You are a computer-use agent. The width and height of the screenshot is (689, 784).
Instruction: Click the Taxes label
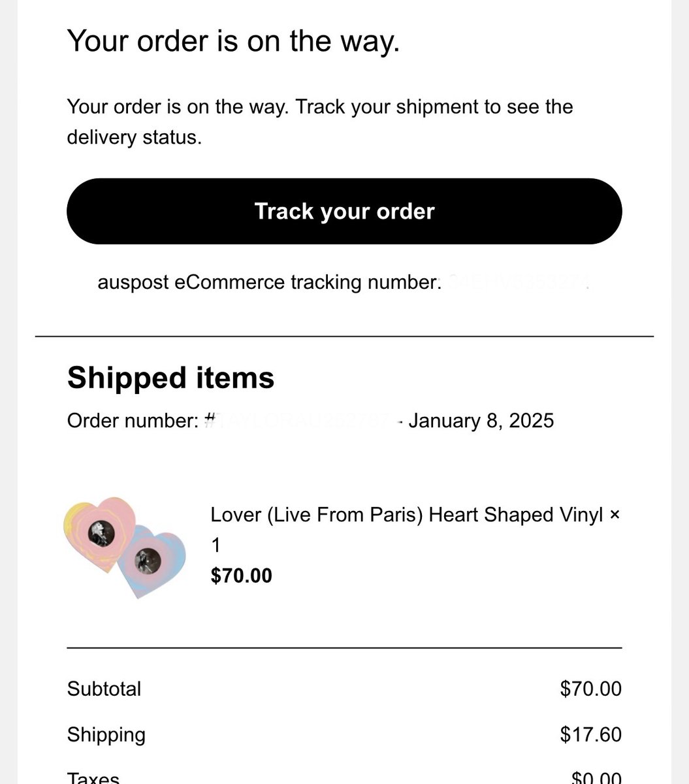click(93, 777)
